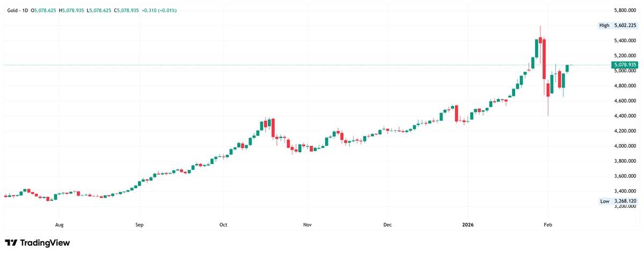Open the TradingView wordmark link
Screen dimensions: 644x255
[x=45, y=243]
